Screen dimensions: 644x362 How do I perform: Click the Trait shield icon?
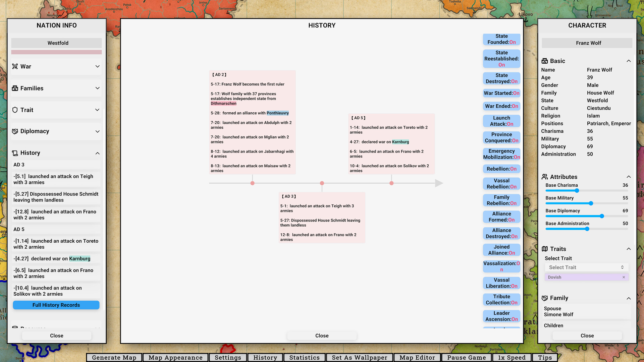(x=15, y=110)
